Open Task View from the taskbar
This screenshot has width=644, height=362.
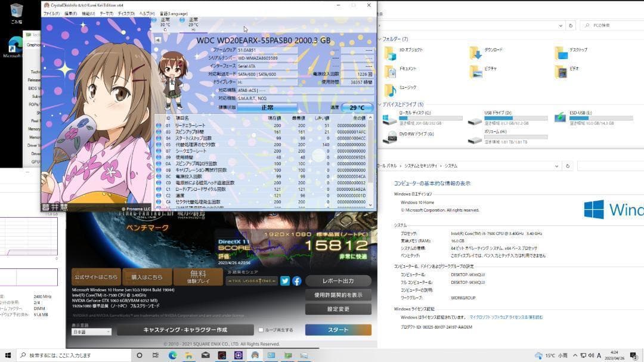coord(156,355)
